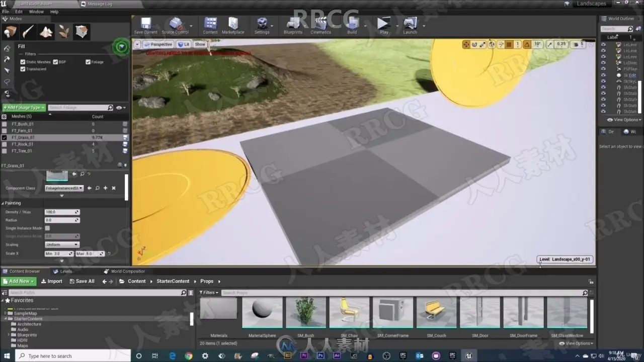
Task: Open Perspective view mode dropdown
Action: pos(158,44)
